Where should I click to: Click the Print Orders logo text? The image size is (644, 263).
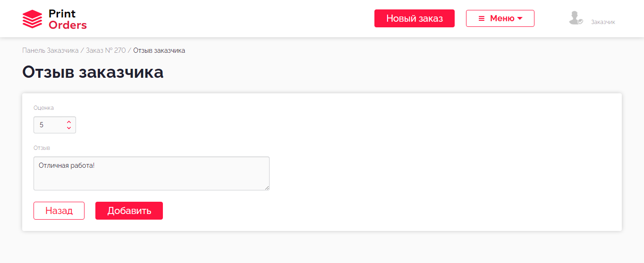click(x=68, y=19)
